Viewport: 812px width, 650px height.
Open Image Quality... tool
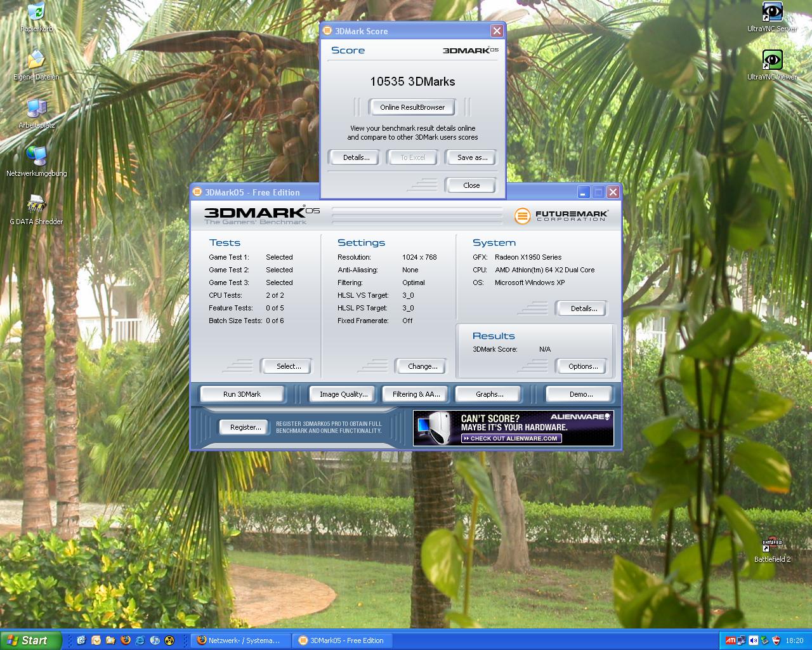tap(343, 394)
